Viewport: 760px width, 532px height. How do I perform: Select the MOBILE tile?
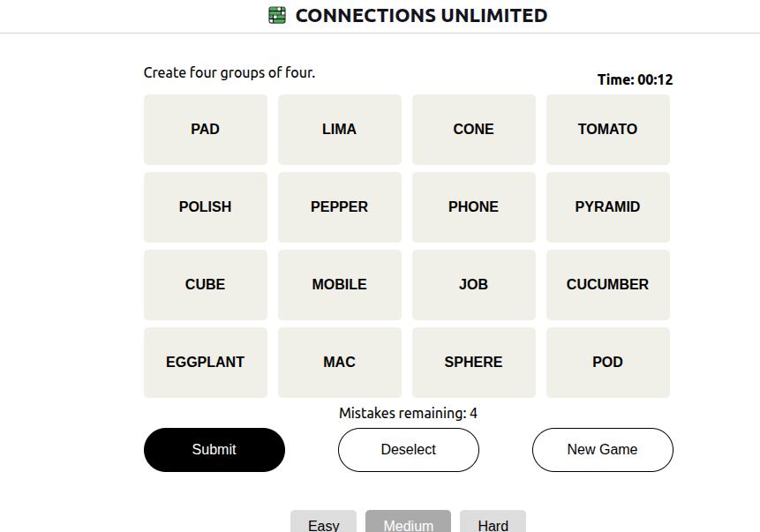click(x=340, y=284)
